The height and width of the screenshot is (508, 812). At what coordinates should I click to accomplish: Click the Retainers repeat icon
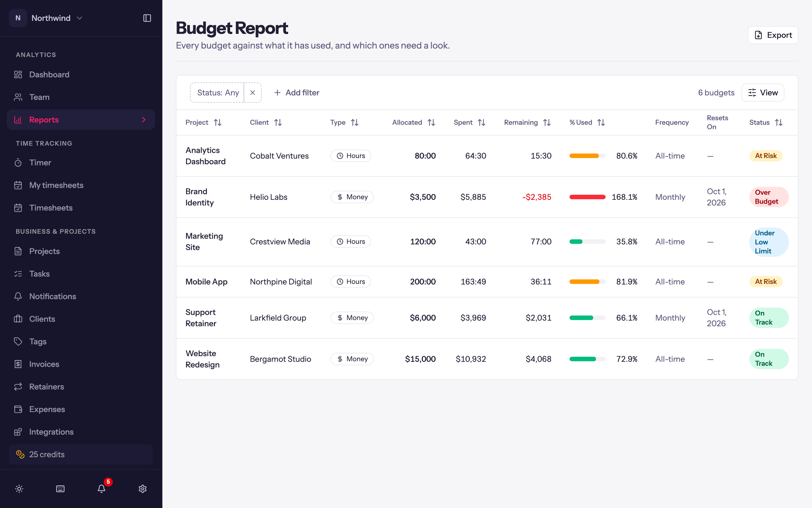tap(18, 387)
